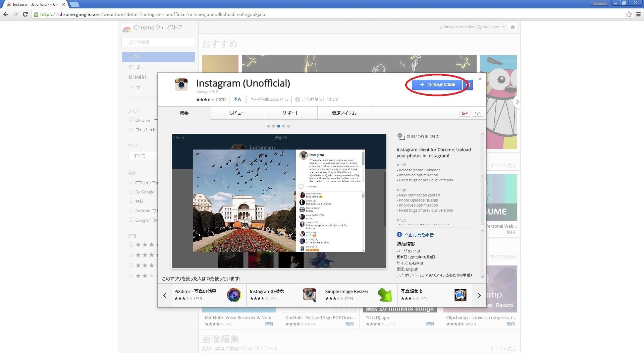Click the heart like icon in screenshot

301,187
